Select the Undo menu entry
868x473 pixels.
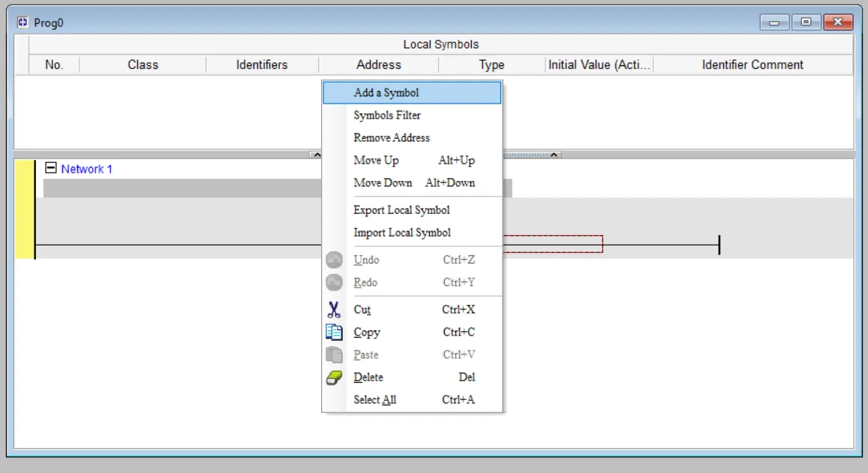pyautogui.click(x=412, y=260)
